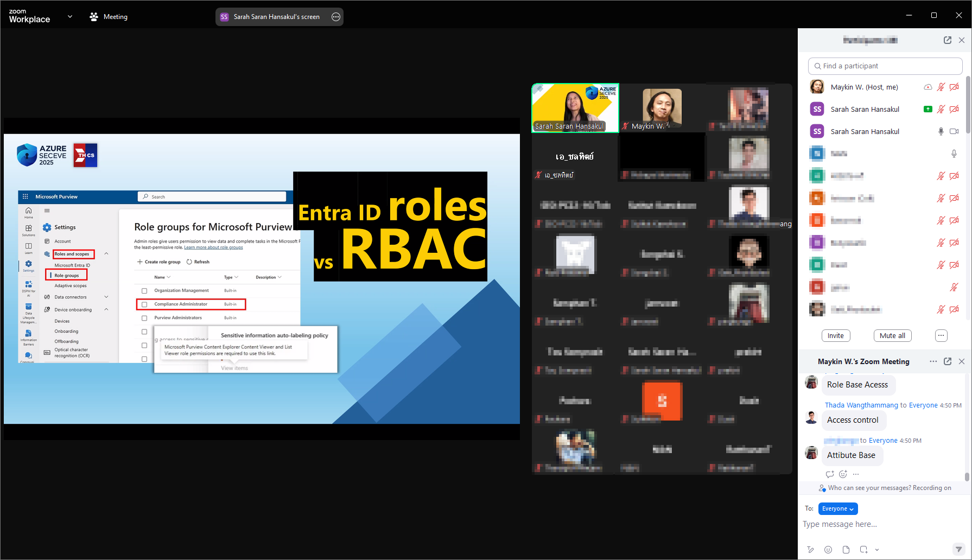Viewport: 972px width, 560px height.
Task: Open Description column chevron in shared screen
Action: 279,277
